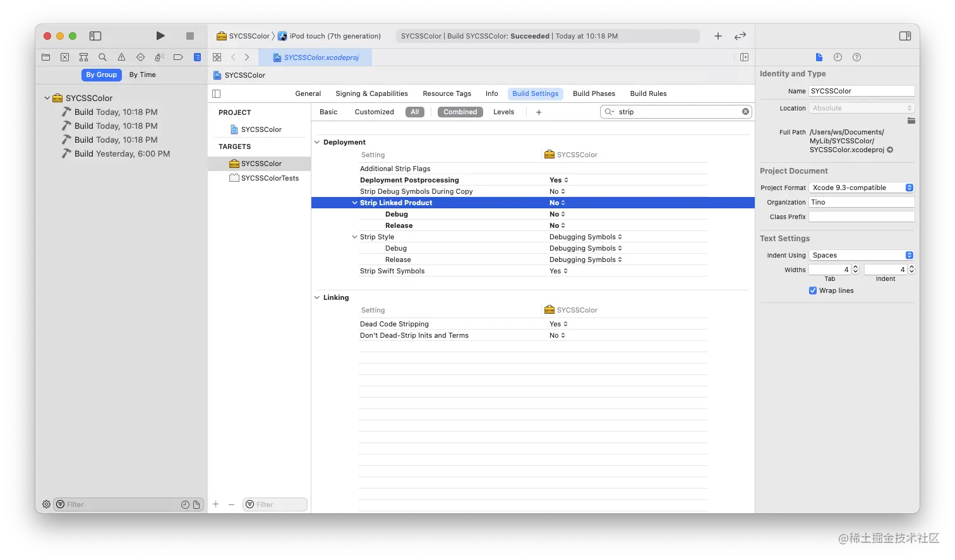
Task: Reveal project location folder icon
Action: pyautogui.click(x=911, y=120)
